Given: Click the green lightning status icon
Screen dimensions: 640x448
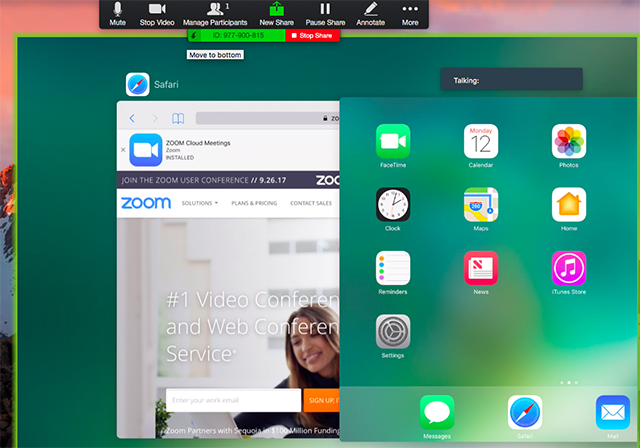Looking at the screenshot, I should [194, 35].
